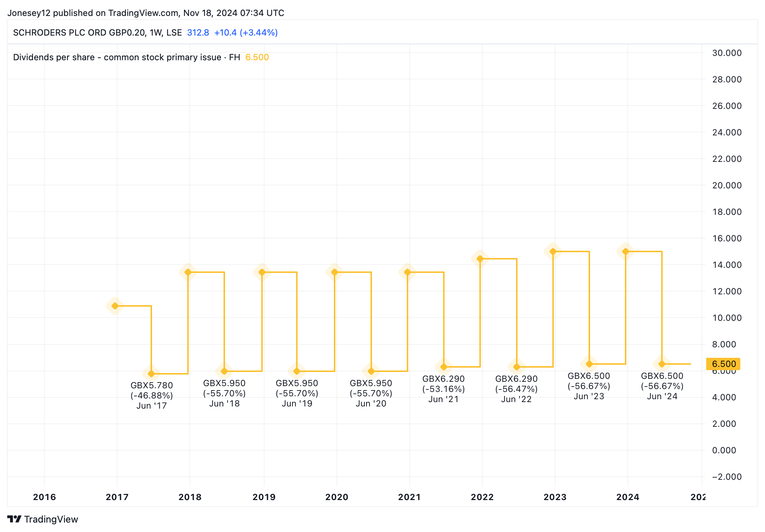Click the Jun '18 GBX5.950 data point
765x532 pixels.
224,371
